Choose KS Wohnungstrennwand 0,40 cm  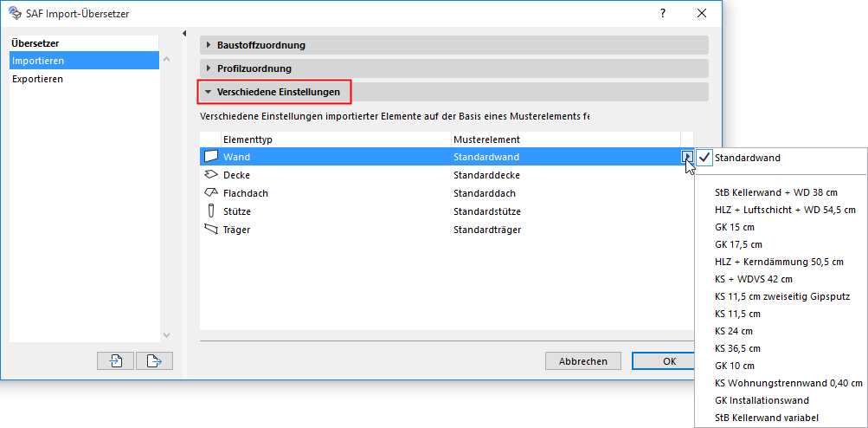(x=788, y=383)
